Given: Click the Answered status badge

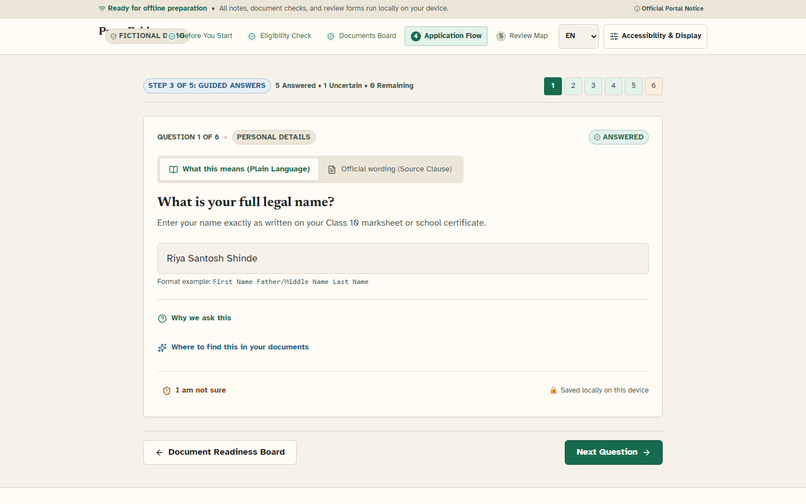Looking at the screenshot, I should [618, 137].
